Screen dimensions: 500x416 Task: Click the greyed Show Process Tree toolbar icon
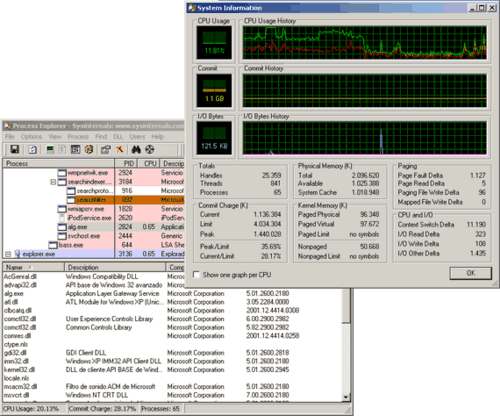click(x=62, y=149)
